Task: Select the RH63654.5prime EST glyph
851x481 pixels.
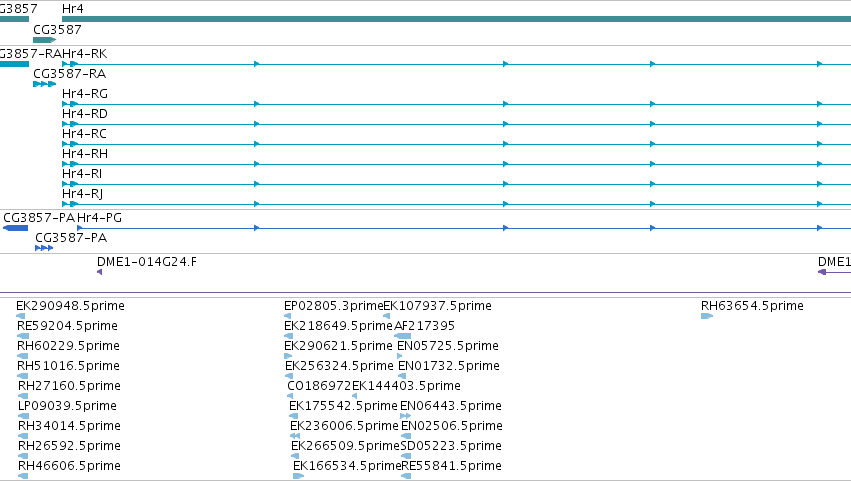Action: tap(707, 316)
